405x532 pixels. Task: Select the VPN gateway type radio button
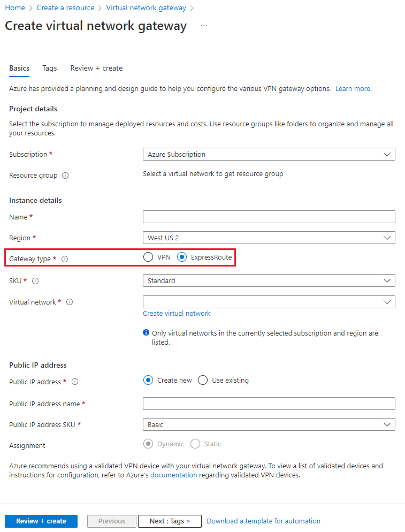(148, 257)
